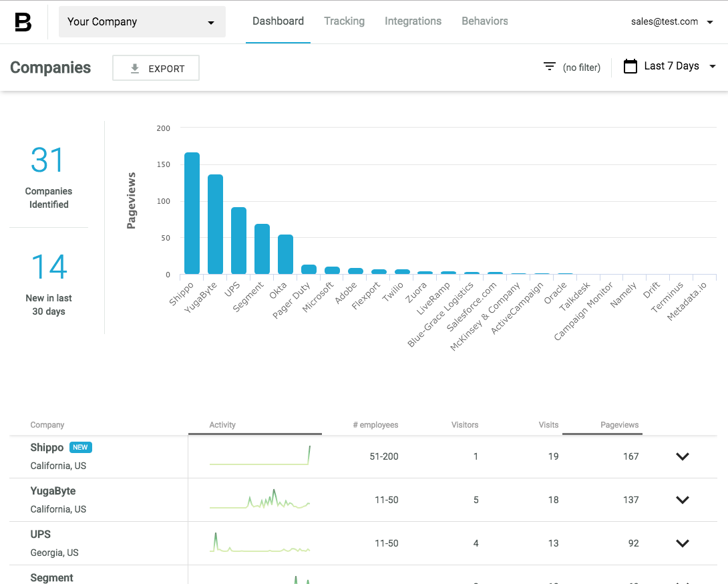Click the Microsoft bar in the chart
Image resolution: width=728 pixels, height=584 pixels.
pos(333,271)
